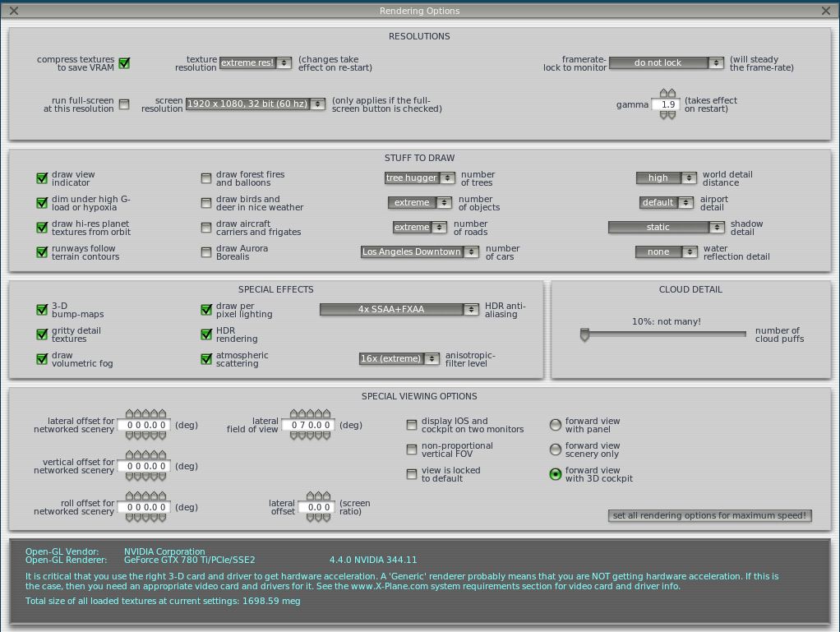Open world detail distance dropdown
Screen dimensions: 840x632
tap(667, 178)
